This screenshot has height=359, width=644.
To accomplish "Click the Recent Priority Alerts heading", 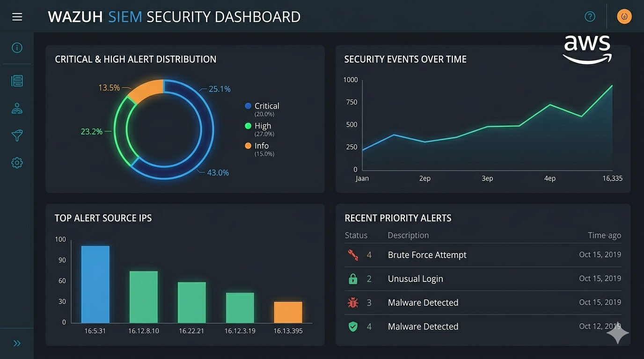I will click(x=398, y=218).
